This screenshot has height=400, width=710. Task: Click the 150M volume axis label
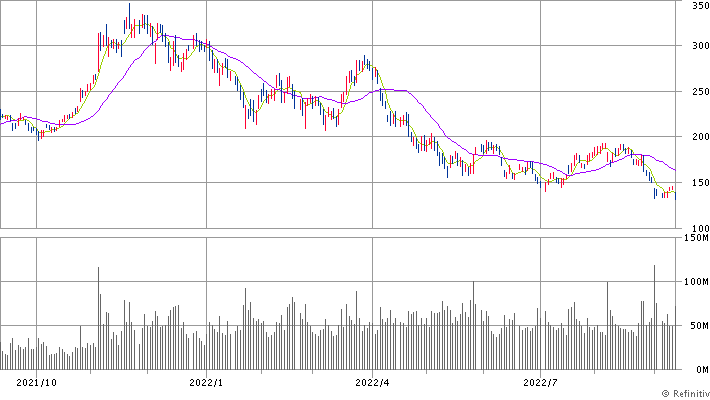(x=696, y=238)
